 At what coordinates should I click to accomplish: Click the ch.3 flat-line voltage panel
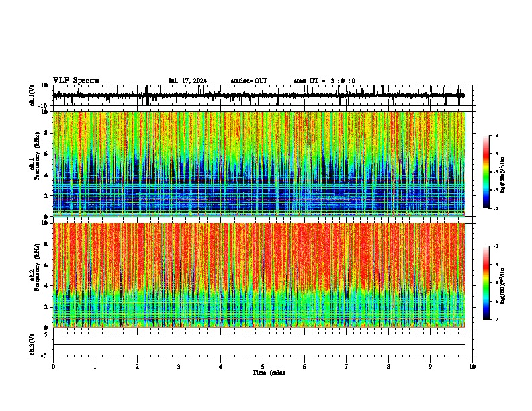(x=262, y=345)
